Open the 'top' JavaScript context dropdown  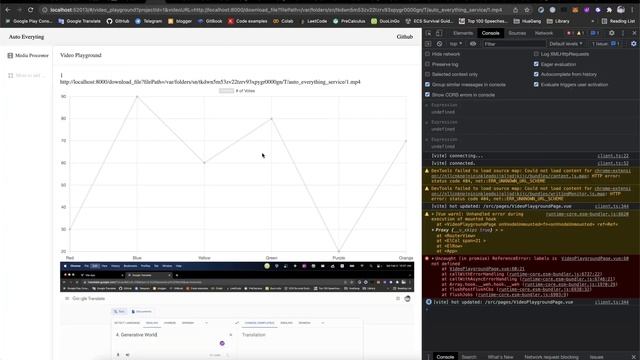coord(456,44)
